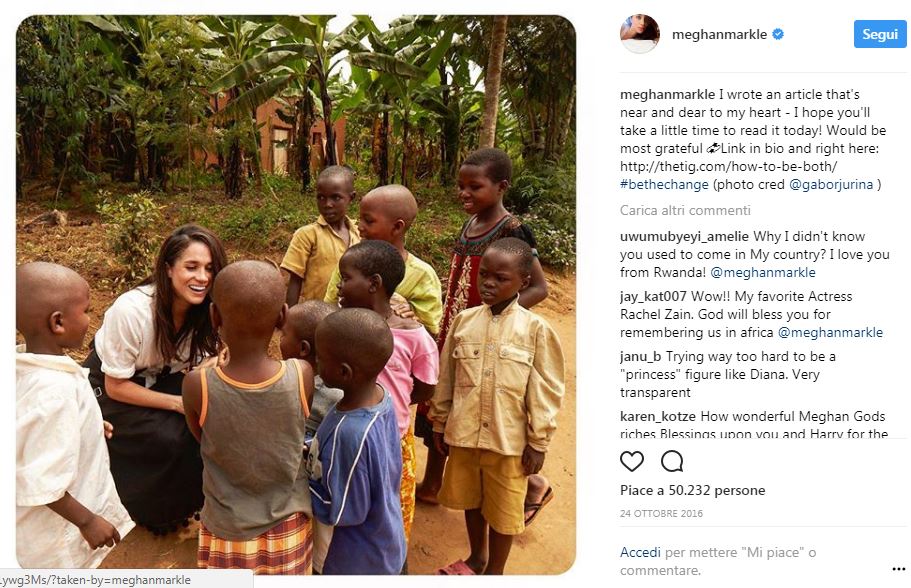
Task: Click the heart like icon
Action: point(631,461)
